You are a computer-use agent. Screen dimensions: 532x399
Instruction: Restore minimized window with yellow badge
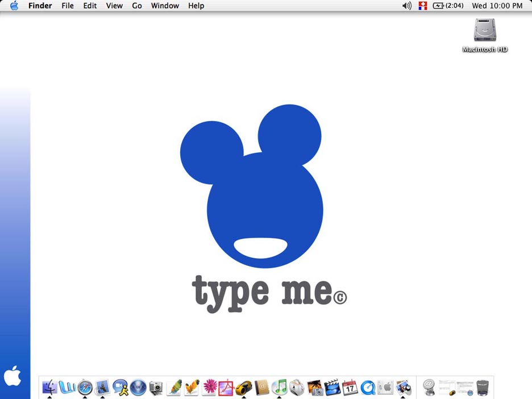447,388
